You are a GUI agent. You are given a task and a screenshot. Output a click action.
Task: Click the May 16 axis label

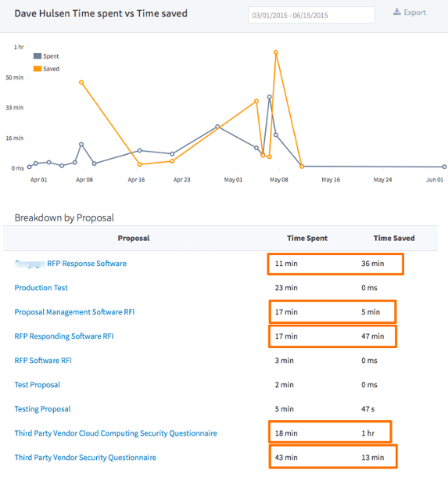point(331,180)
